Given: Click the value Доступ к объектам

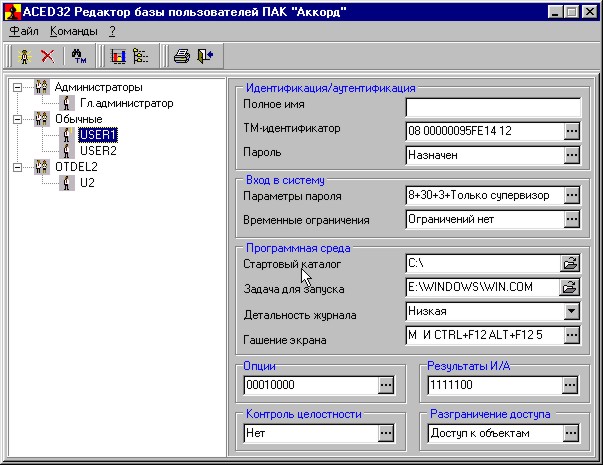Looking at the screenshot, I should (x=480, y=433).
